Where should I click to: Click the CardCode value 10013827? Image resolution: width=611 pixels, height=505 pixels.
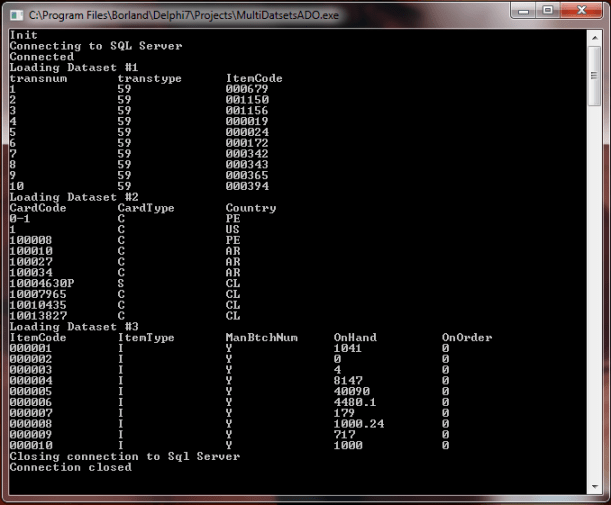[x=38, y=316]
